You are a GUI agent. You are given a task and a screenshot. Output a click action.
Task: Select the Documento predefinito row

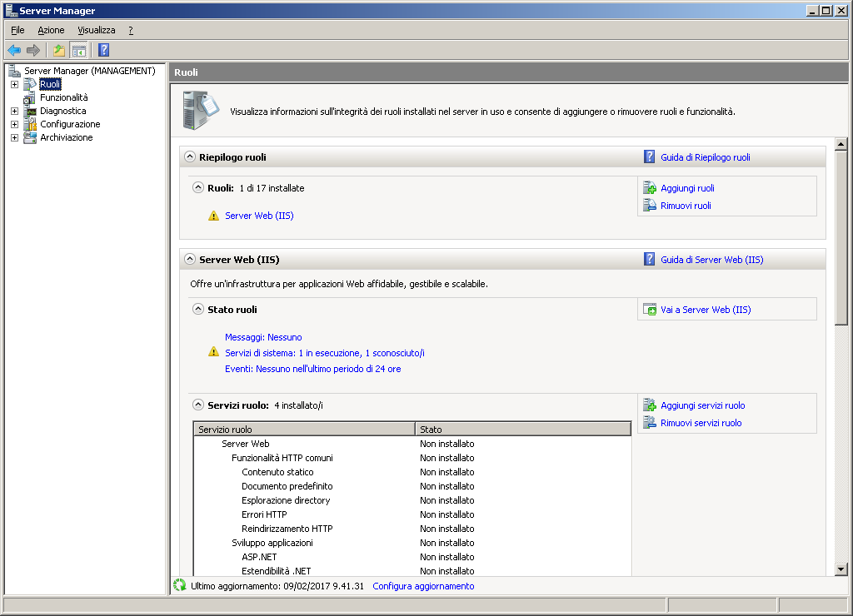[x=412, y=486]
